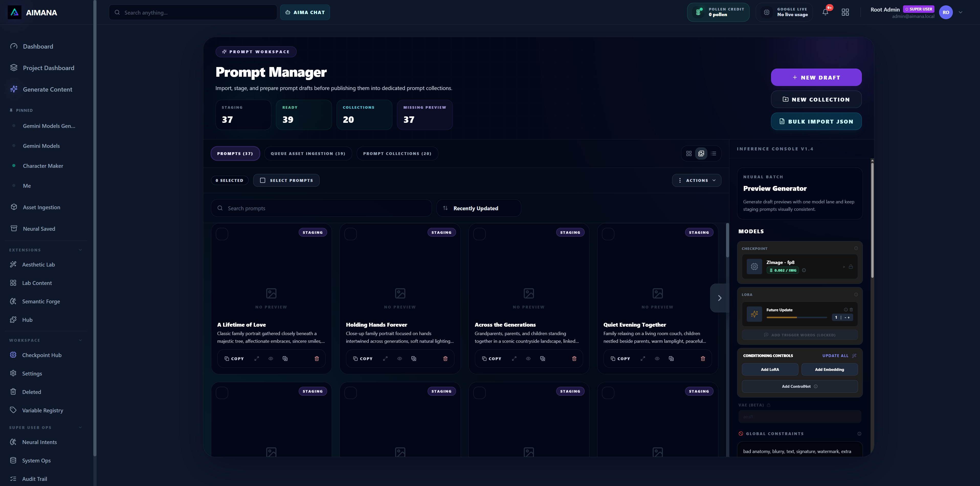Switch to list view layout
This screenshot has height=486, width=980.
pos(714,153)
